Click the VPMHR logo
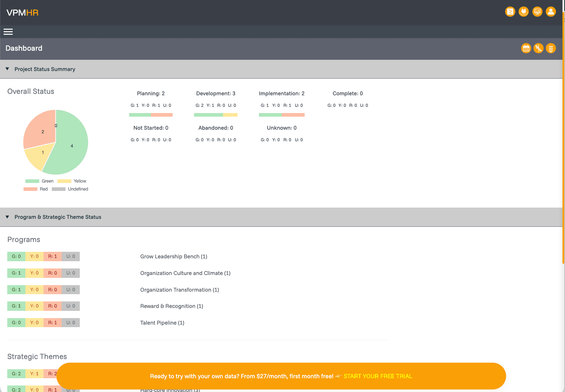This screenshot has width=565, height=392. [22, 13]
